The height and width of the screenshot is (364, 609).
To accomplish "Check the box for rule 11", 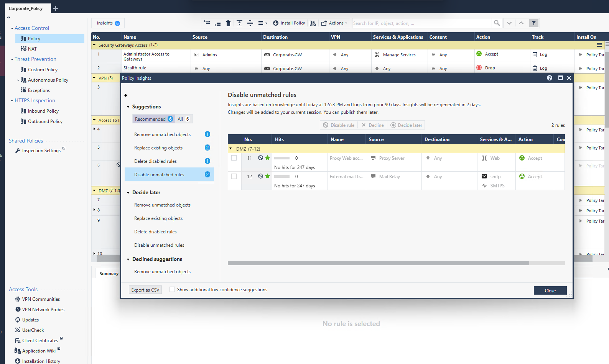I will tap(234, 158).
